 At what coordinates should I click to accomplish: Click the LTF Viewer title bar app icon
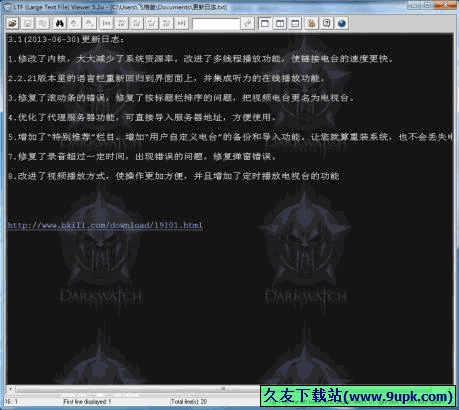click(x=7, y=7)
